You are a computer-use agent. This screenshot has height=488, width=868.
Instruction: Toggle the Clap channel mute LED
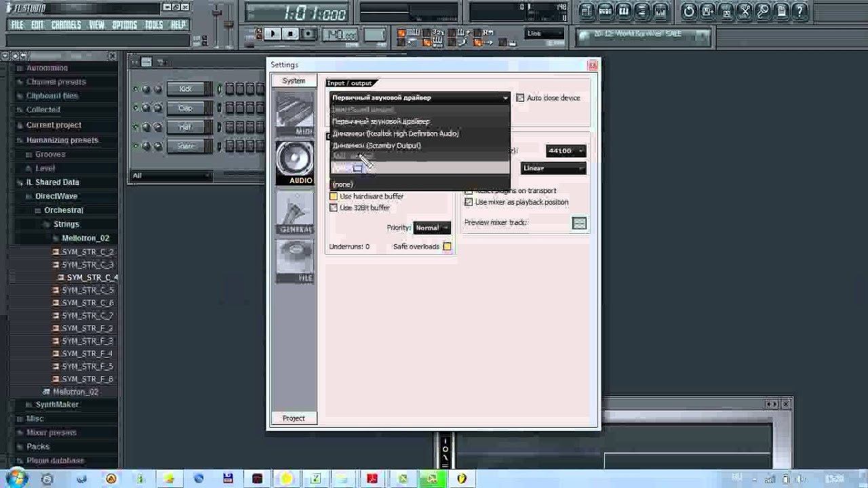[x=136, y=108]
